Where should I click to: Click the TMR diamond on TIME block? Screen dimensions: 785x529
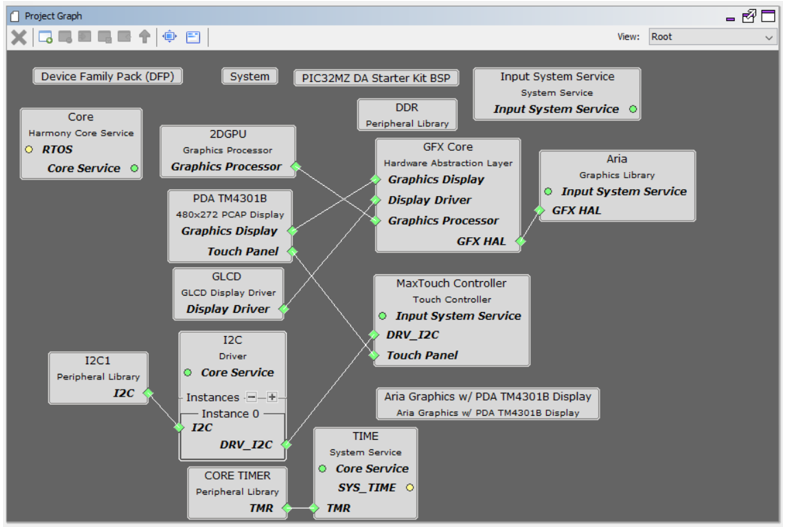(314, 508)
